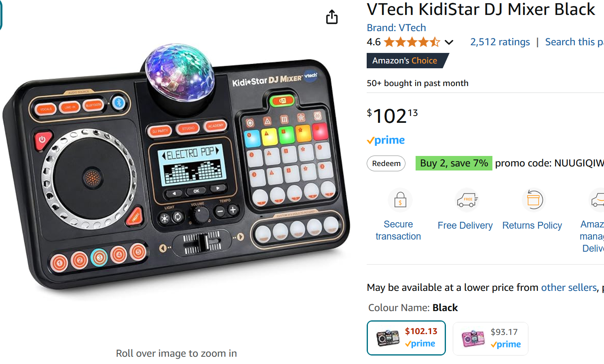604x364 pixels.
Task: Click the prime logo under the price
Action: [386, 140]
